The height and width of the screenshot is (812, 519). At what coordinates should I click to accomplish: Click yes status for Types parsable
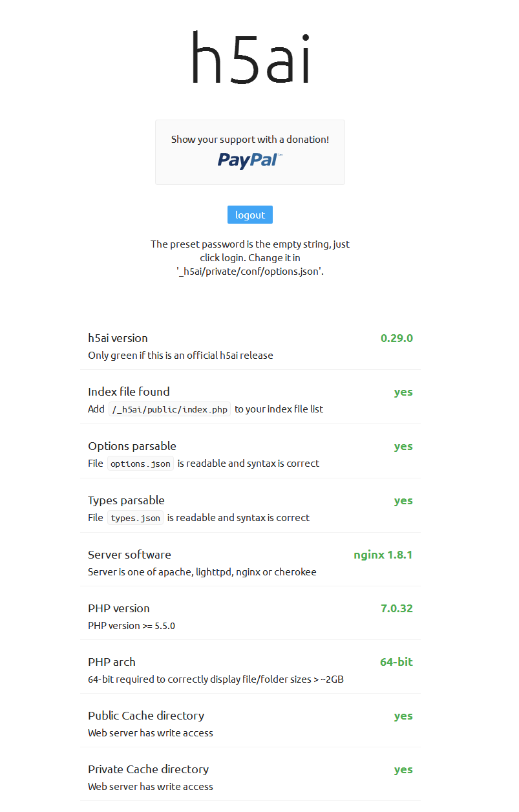(x=403, y=501)
